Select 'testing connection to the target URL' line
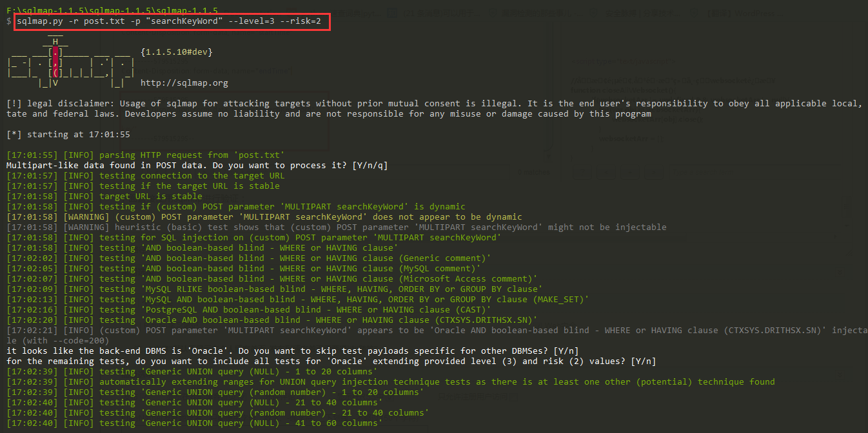 (x=145, y=176)
